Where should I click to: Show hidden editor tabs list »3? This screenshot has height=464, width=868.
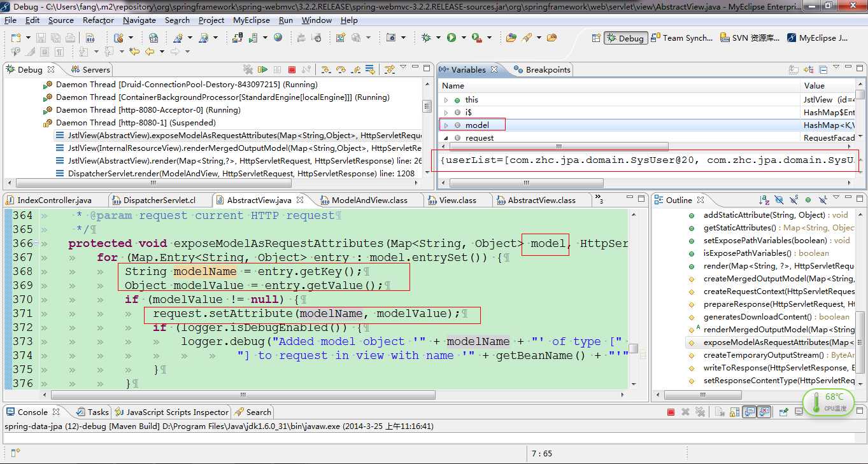599,200
